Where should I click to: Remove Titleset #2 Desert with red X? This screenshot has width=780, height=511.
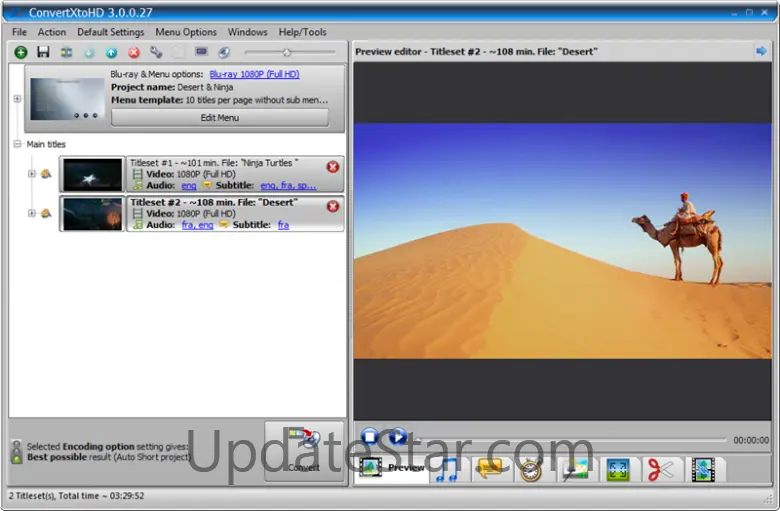333,206
